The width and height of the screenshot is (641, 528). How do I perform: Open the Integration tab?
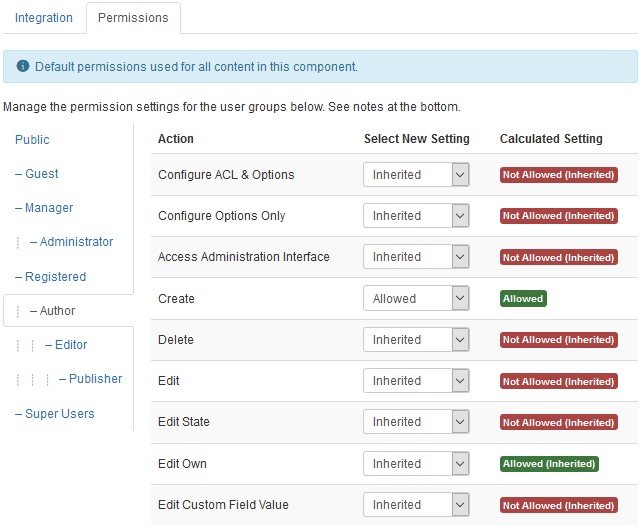coord(44,18)
